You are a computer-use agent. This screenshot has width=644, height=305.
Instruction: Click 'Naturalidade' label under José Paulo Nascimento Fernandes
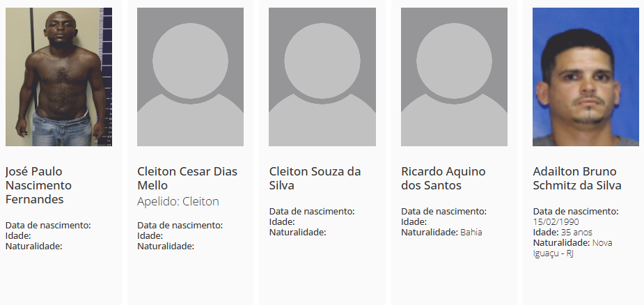[33, 246]
